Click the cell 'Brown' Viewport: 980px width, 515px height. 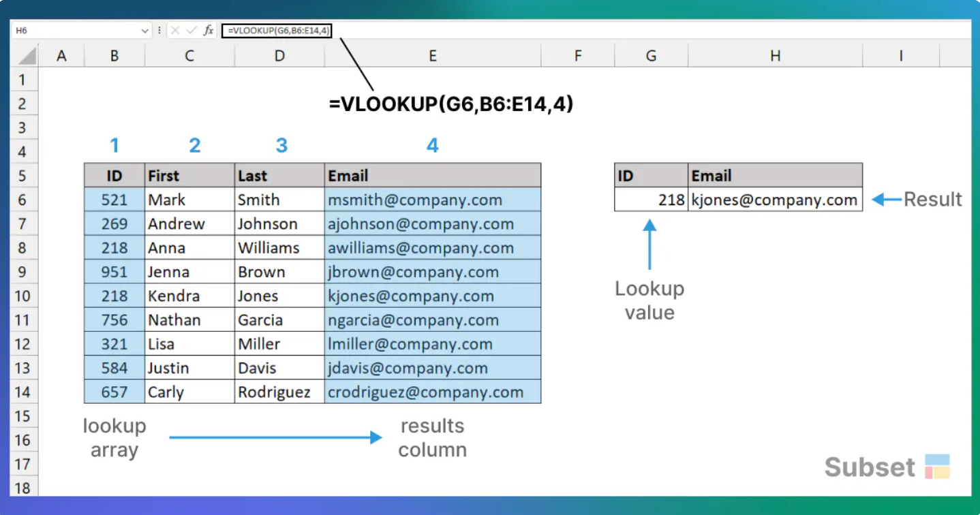pos(279,272)
